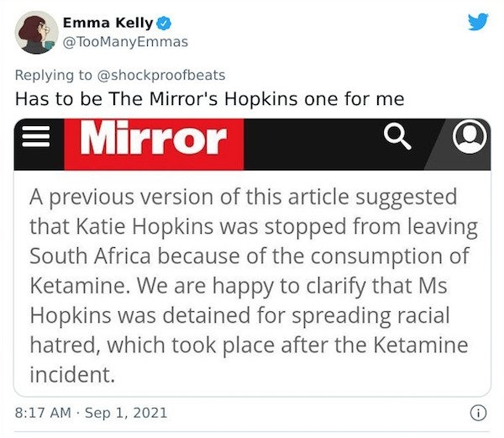The height and width of the screenshot is (438, 504).
Task: Click the "Replying to" label
Action: pyautogui.click(x=55, y=74)
